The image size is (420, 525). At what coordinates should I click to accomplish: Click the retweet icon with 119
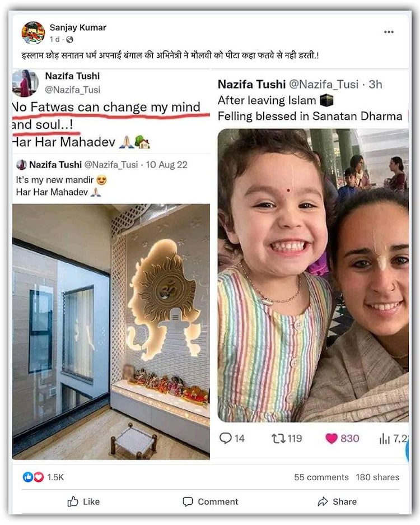pos(278,438)
